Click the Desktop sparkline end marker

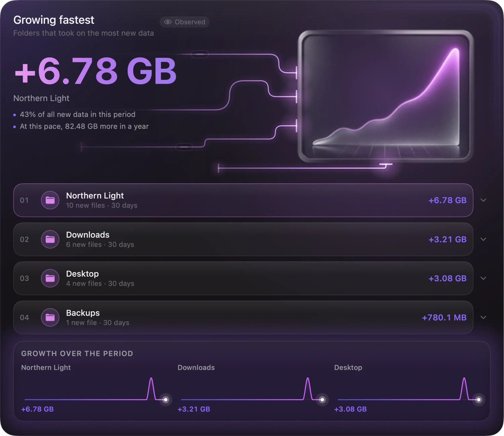pyautogui.click(x=478, y=400)
